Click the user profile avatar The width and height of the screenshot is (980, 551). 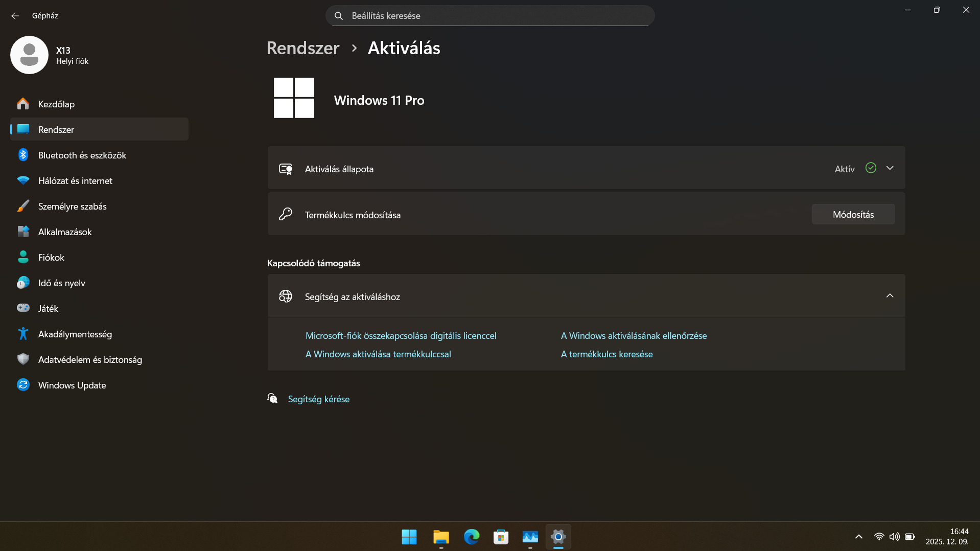click(x=29, y=55)
